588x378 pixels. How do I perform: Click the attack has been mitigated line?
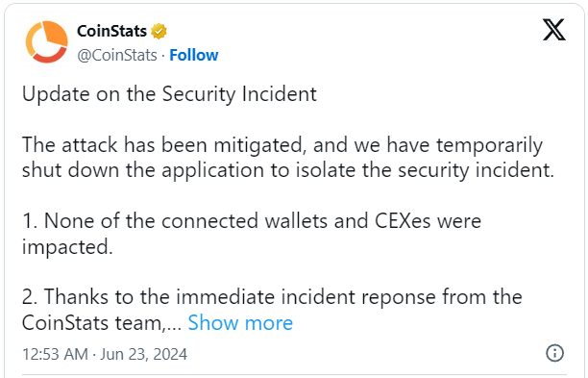coord(282,145)
